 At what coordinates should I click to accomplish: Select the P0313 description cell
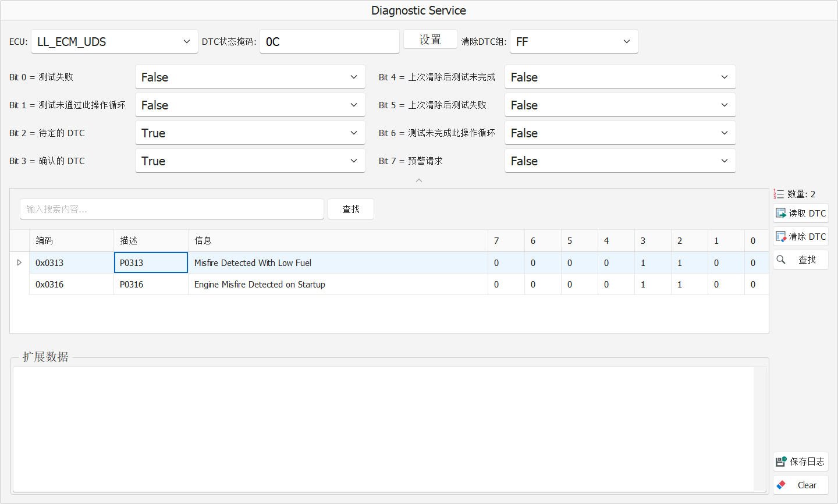[x=151, y=262]
